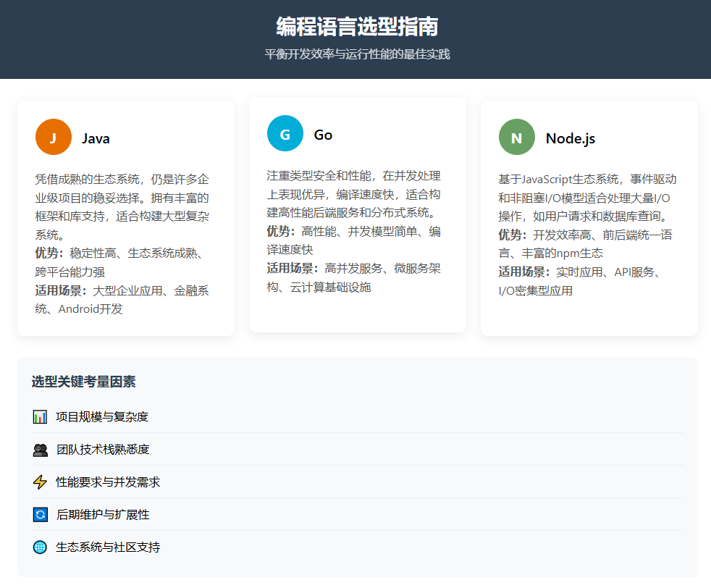Click the people icon beside 团队技术栈熟悉度

point(41,450)
